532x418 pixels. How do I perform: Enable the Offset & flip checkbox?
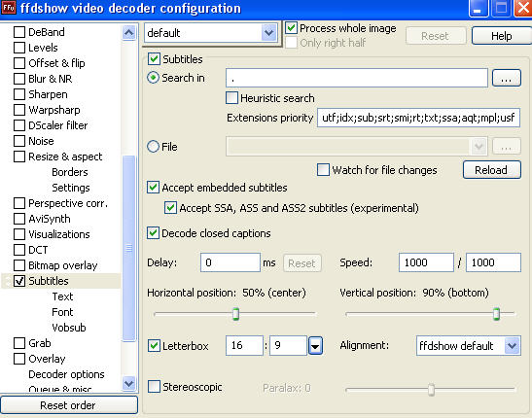(x=19, y=63)
